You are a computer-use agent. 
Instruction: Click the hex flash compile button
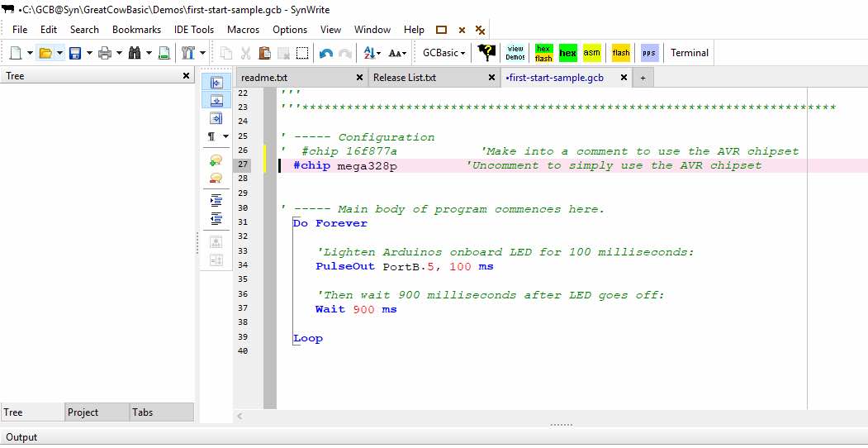pyautogui.click(x=543, y=53)
